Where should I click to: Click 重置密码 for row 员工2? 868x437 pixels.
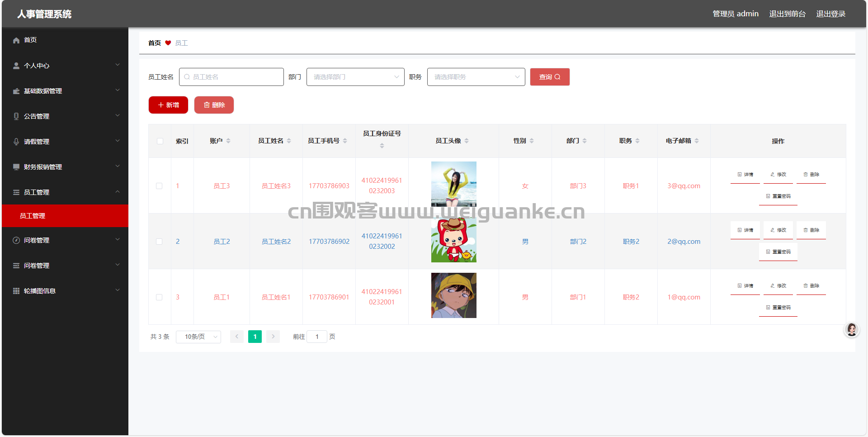778,252
